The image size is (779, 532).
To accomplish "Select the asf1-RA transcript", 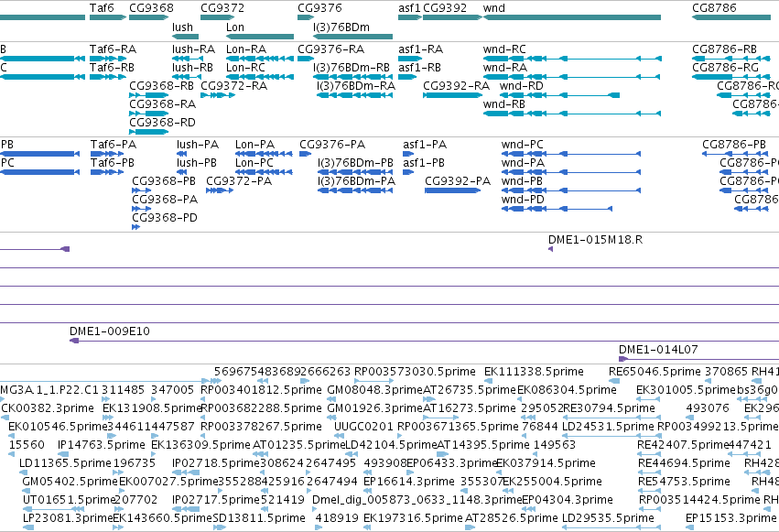I will point(410,59).
